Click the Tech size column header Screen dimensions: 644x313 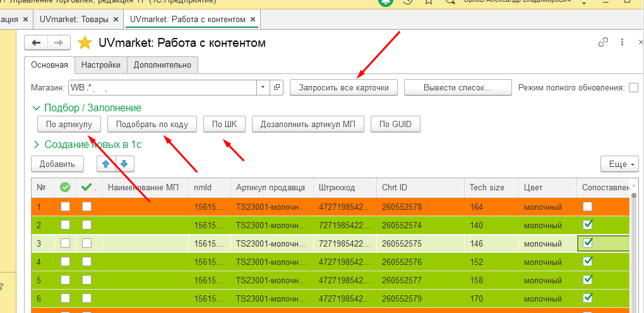(x=492, y=188)
